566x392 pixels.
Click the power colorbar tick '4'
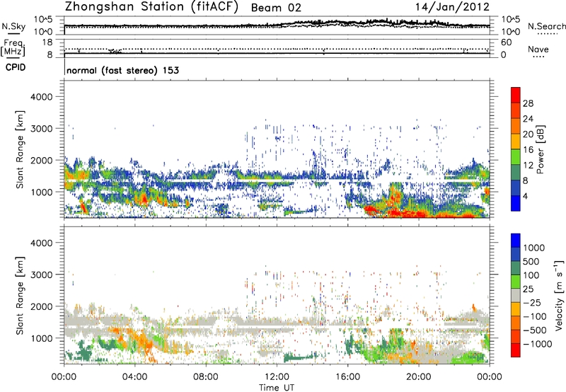525,196
